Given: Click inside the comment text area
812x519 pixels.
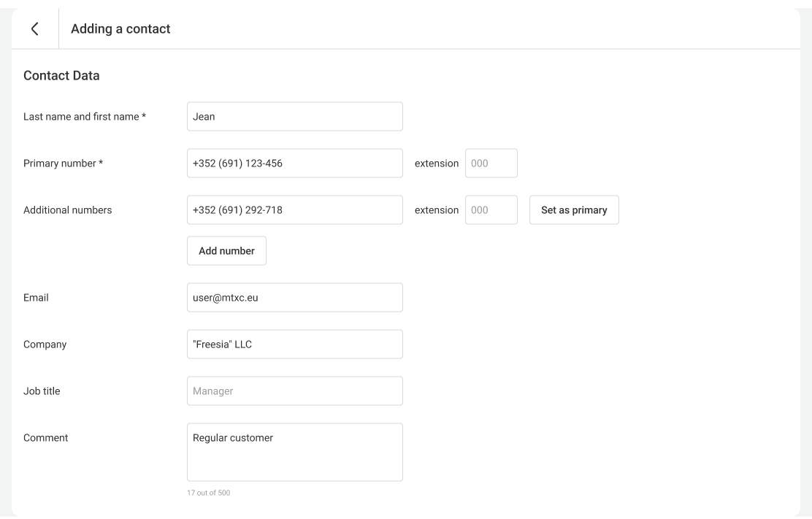Looking at the screenshot, I should (294, 453).
